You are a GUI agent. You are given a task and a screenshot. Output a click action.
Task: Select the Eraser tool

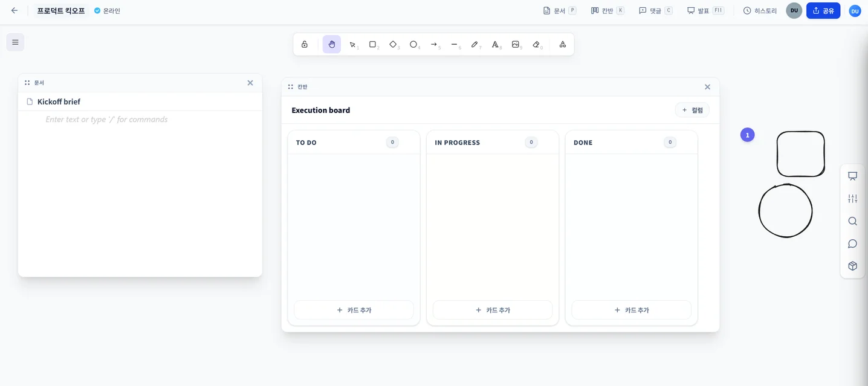tap(536, 44)
